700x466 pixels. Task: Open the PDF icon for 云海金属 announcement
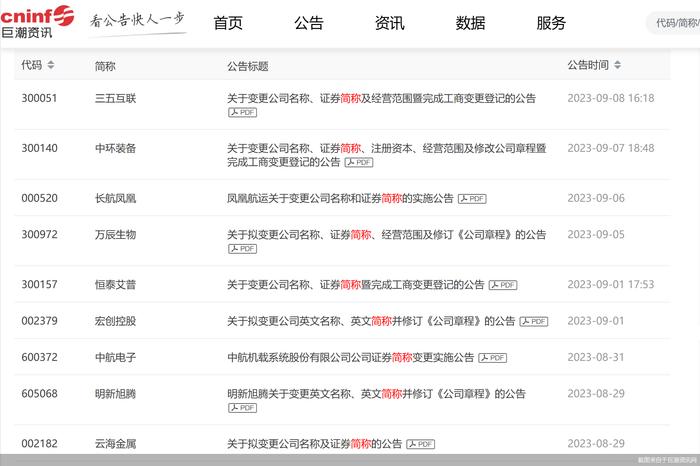pos(421,444)
